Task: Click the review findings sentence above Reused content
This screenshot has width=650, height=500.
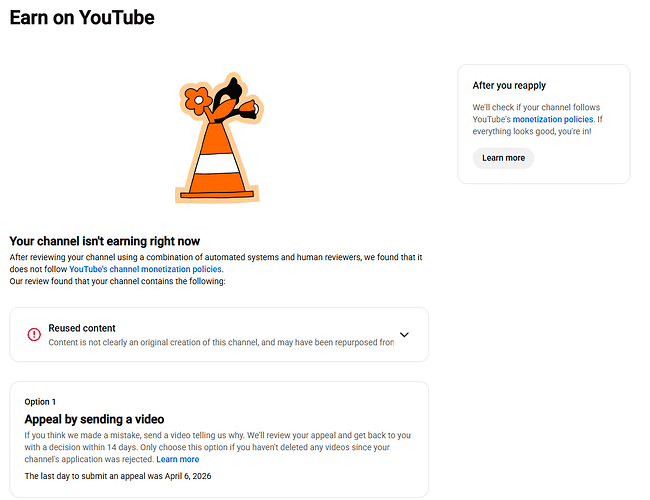Action: tap(117, 281)
